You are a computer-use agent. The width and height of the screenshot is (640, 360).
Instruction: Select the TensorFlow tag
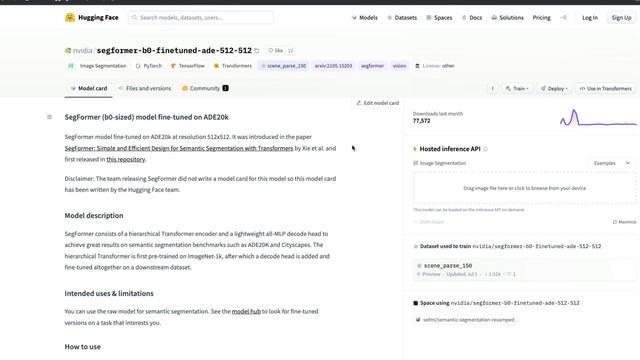188,66
